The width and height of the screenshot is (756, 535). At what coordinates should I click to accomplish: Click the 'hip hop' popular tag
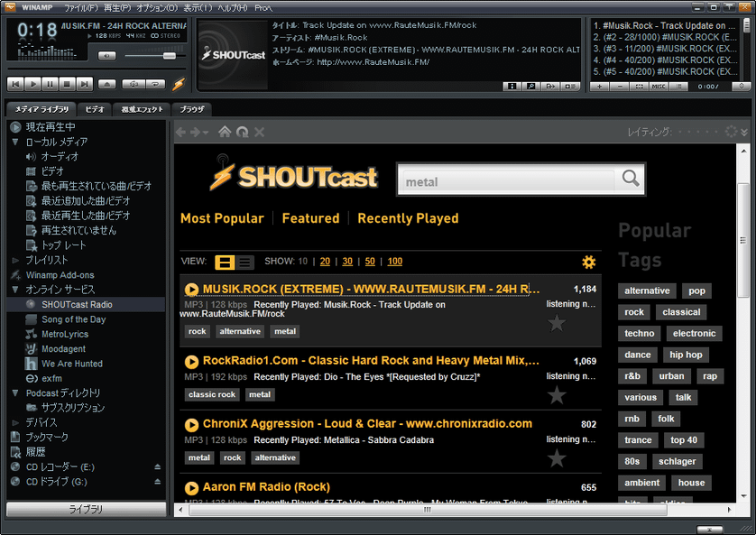point(686,355)
